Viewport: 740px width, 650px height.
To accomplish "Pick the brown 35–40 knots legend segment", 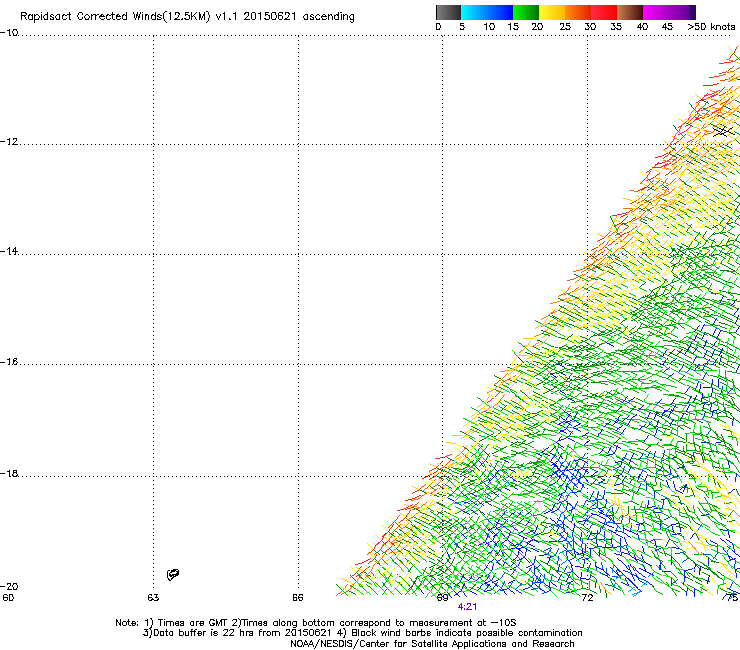I will tap(630, 12).
